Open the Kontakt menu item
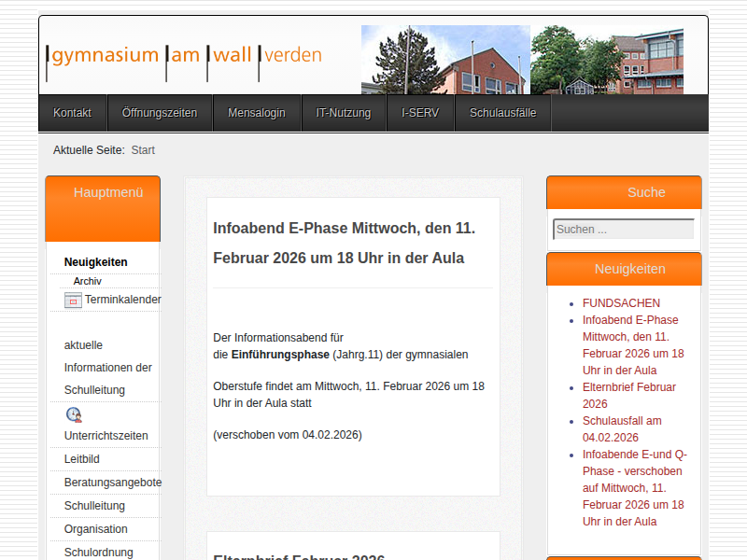The width and height of the screenshot is (747, 560). click(x=72, y=113)
